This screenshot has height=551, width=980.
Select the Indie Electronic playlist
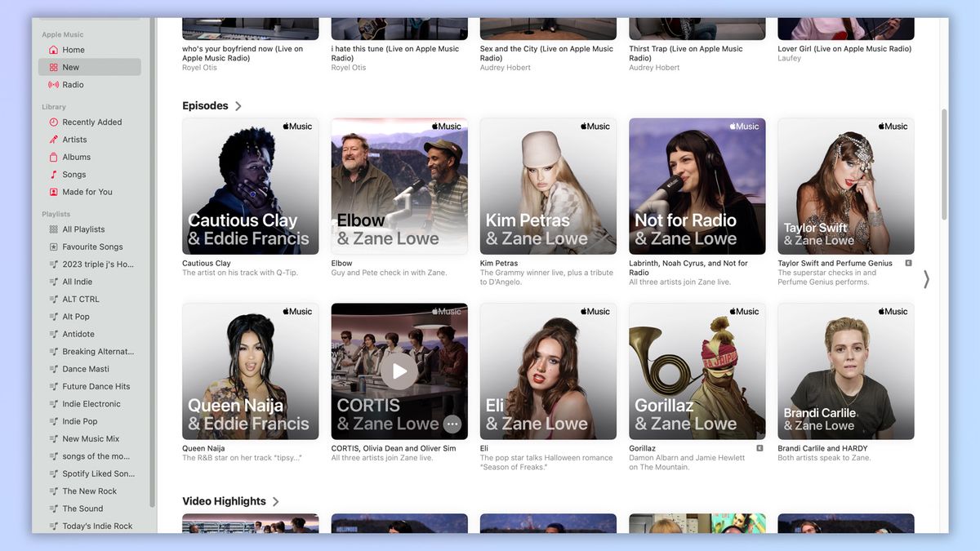click(x=90, y=404)
